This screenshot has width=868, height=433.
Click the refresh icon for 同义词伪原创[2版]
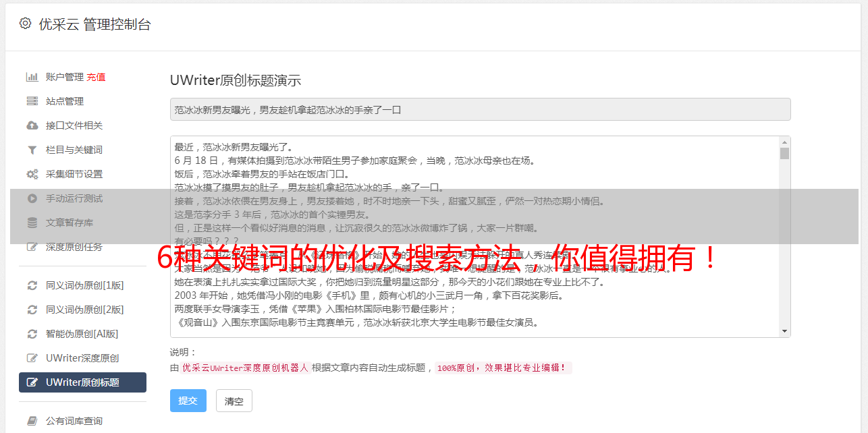point(32,310)
